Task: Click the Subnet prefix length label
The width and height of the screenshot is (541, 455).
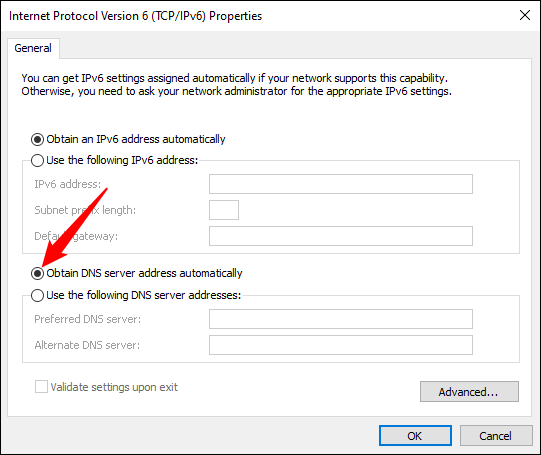Action: point(85,210)
